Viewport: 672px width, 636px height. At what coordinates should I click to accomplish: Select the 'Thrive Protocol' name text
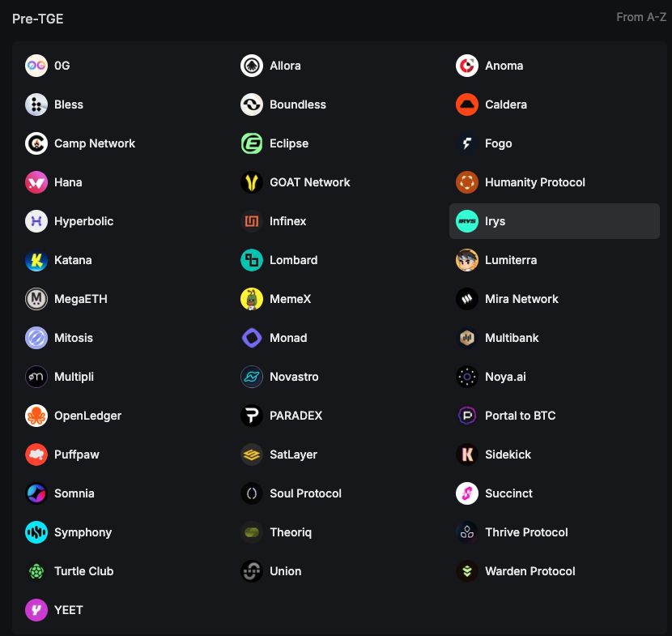pyautogui.click(x=526, y=532)
